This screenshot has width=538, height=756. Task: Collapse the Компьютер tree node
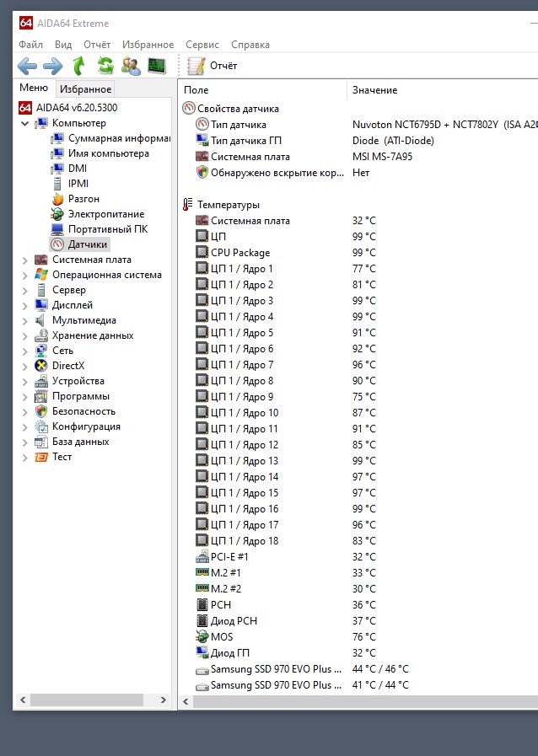tap(25, 123)
